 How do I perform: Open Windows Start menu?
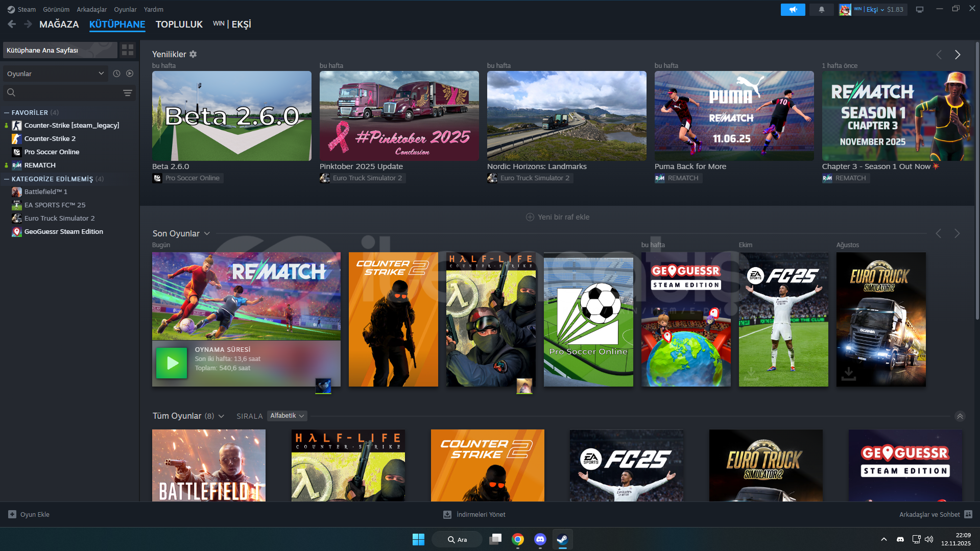click(x=418, y=539)
